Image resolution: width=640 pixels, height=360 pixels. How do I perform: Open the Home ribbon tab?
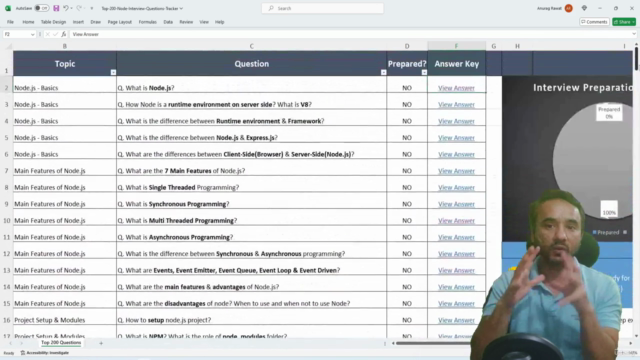tap(28, 22)
